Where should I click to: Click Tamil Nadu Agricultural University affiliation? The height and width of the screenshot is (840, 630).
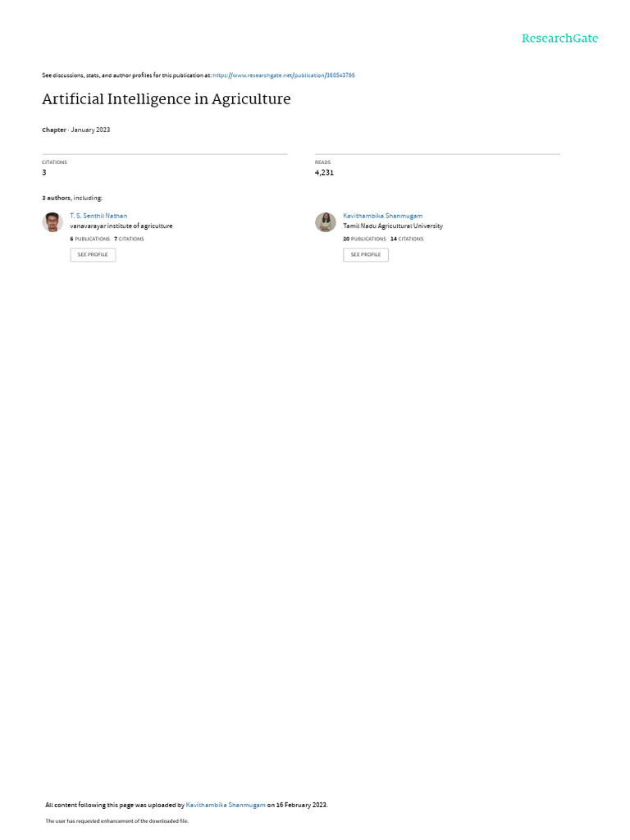[x=393, y=226]
